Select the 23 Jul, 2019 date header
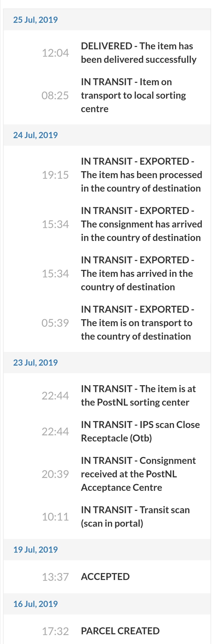Image resolution: width=214 pixels, height=644 pixels. [x=107, y=362]
